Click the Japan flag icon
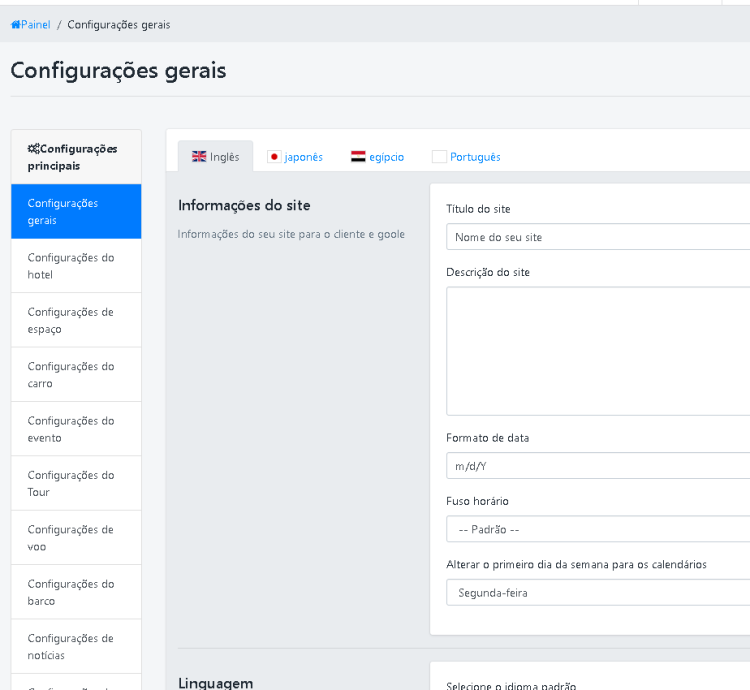750x690 pixels. 274,157
